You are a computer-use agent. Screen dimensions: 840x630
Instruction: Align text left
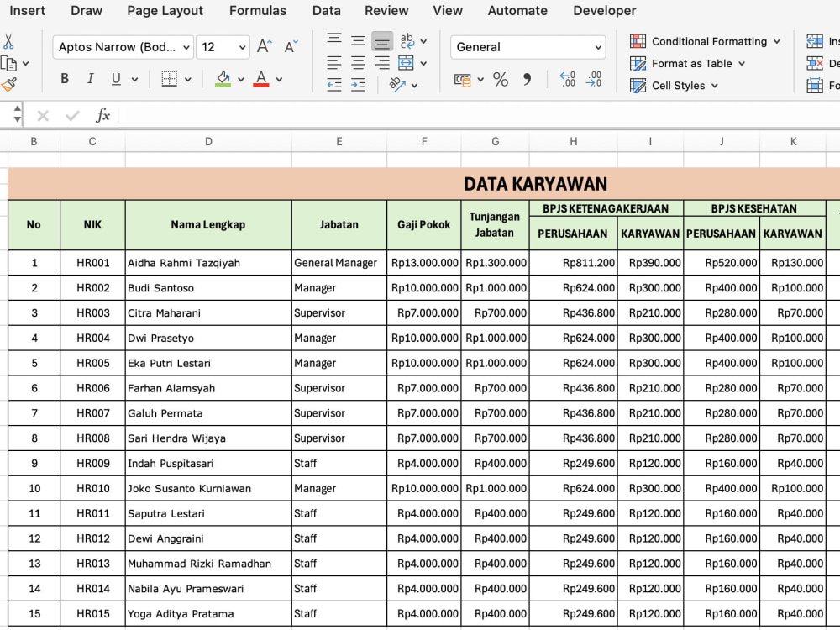(334, 63)
